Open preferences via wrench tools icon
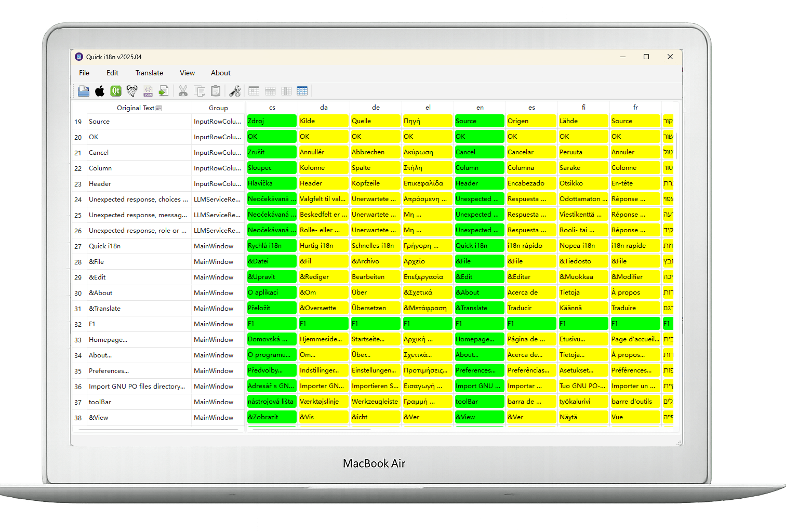This screenshot has height=532, width=798. 235,91
